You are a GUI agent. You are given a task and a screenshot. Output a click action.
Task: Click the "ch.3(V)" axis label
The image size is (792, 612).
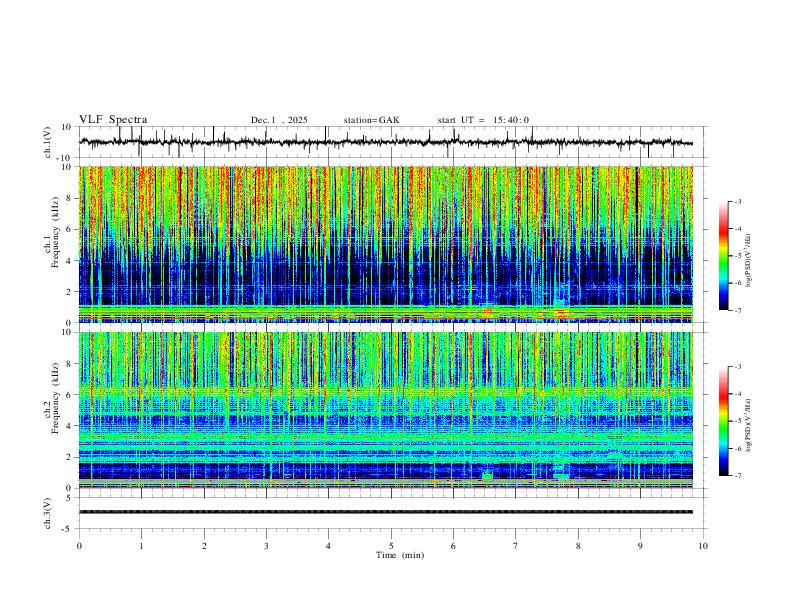pyautogui.click(x=48, y=513)
